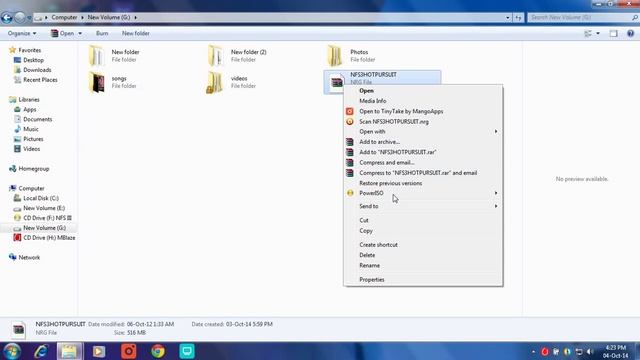Click New Volume (G:) in address breadcrumb
This screenshot has height=360, width=640.
[x=109, y=18]
